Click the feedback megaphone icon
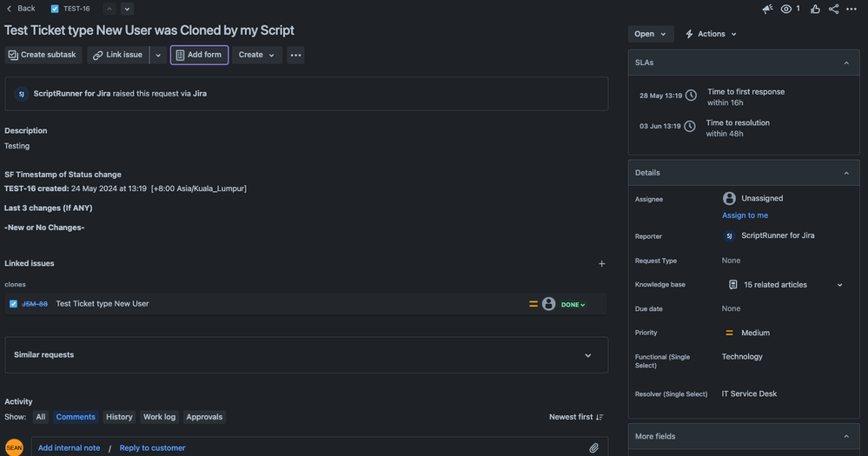This screenshot has width=868, height=456. tap(767, 9)
